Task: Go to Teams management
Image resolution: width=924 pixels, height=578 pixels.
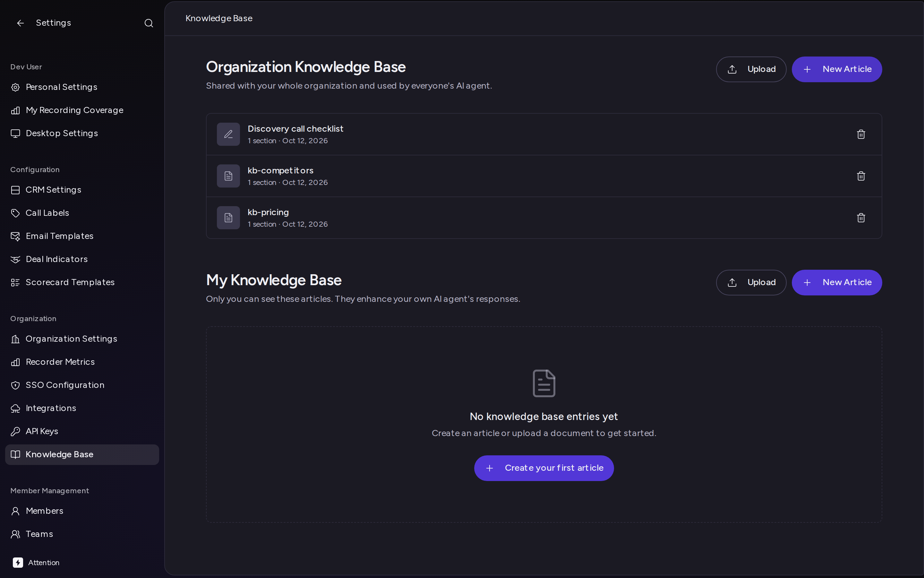Action: (82, 534)
